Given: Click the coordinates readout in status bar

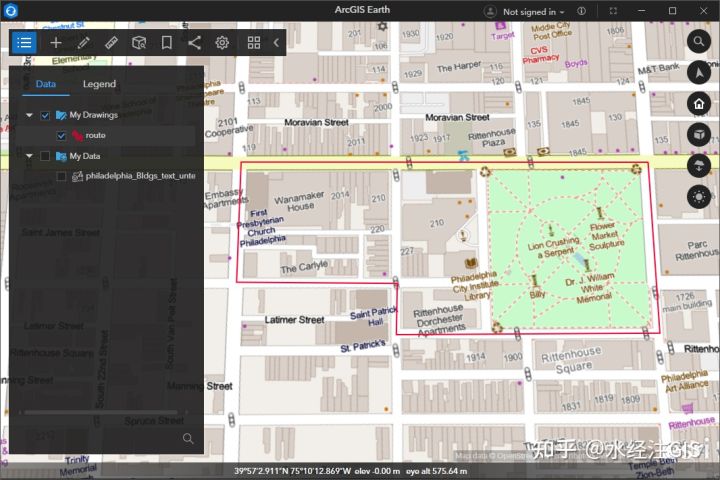Looking at the screenshot, I should 292,471.
